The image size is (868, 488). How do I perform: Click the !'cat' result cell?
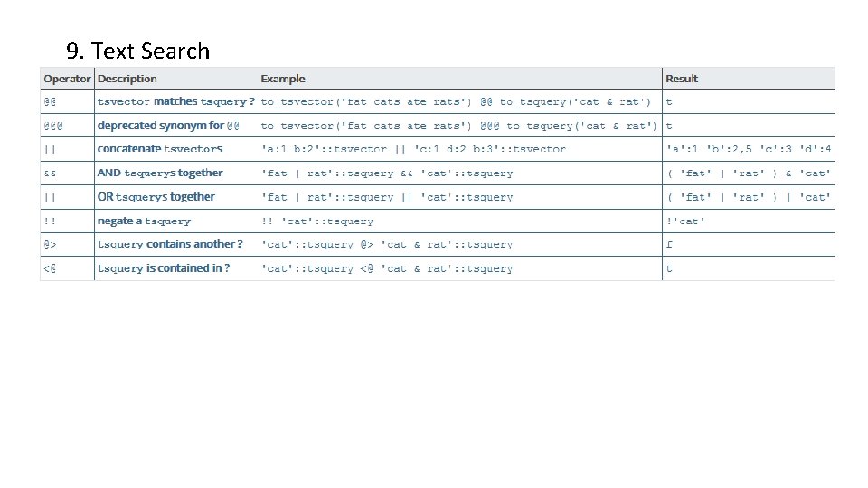685,221
